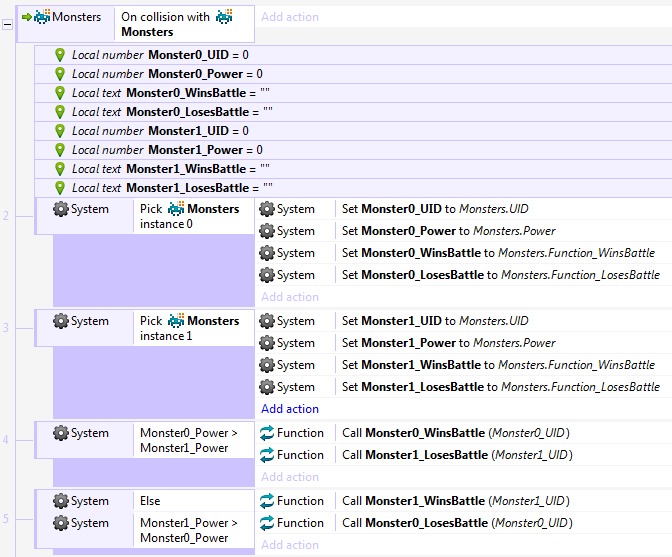Click pin icon for Monster0_WinsBattle variable
The height and width of the screenshot is (557, 672).
pos(60,93)
